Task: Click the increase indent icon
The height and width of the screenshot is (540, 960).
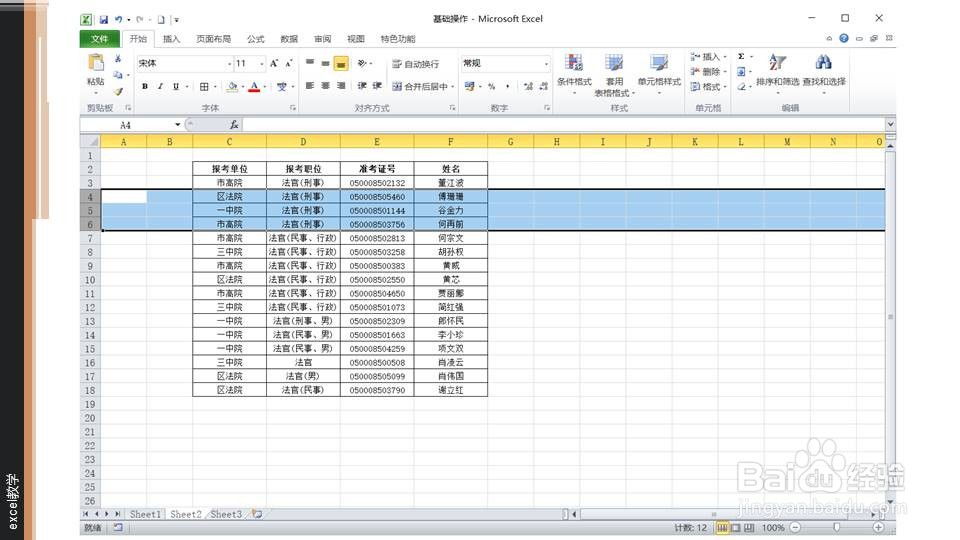Action: coord(378,86)
